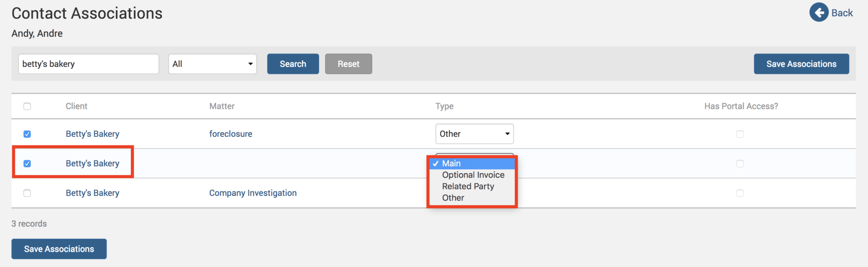Select Other in the open type list

[453, 198]
